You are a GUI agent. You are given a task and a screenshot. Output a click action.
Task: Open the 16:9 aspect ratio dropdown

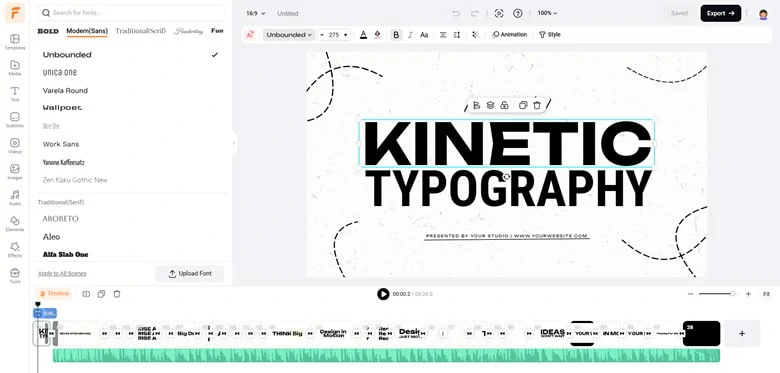(256, 13)
